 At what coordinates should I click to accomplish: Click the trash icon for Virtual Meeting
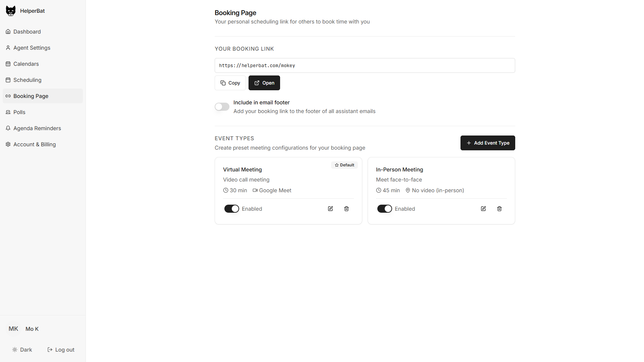coord(346,208)
